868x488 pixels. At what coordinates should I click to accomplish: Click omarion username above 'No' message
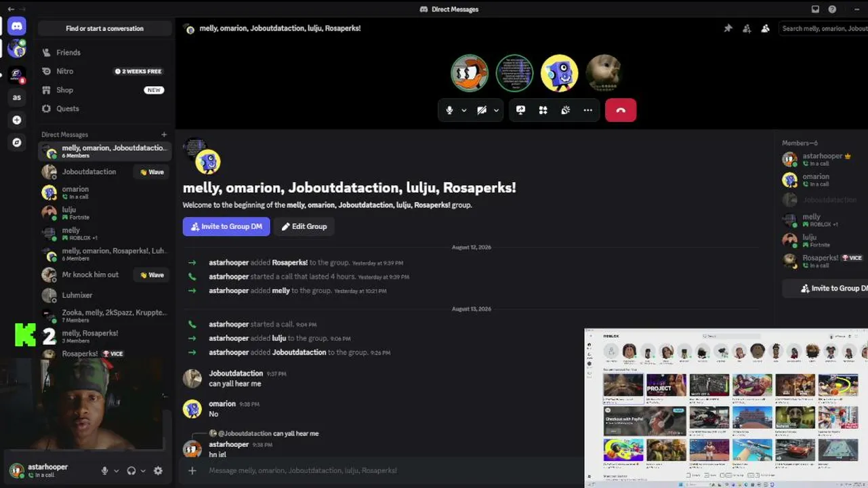click(222, 404)
